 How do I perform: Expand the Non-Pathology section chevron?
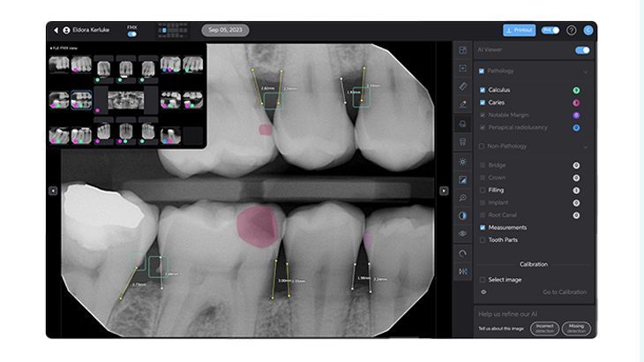[585, 147]
